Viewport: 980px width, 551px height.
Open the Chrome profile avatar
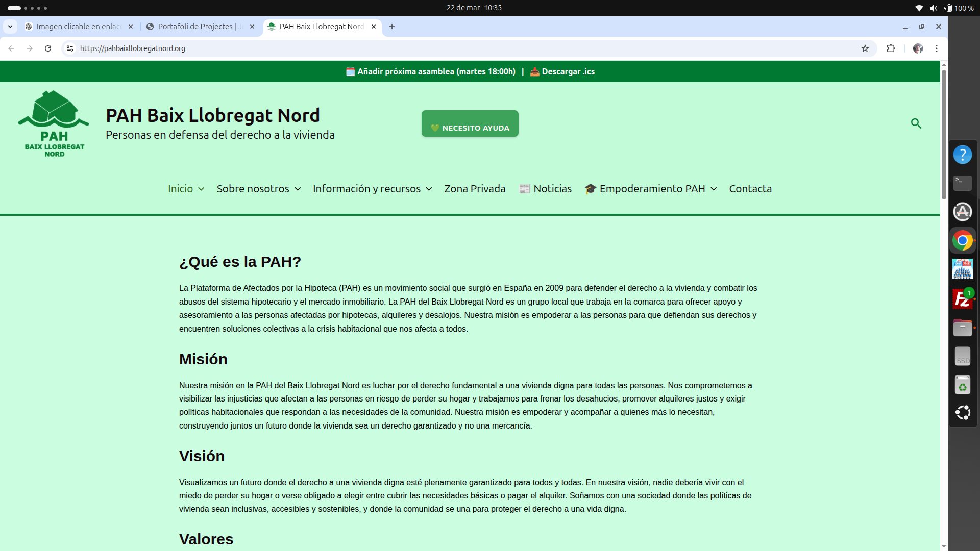pos(918,48)
